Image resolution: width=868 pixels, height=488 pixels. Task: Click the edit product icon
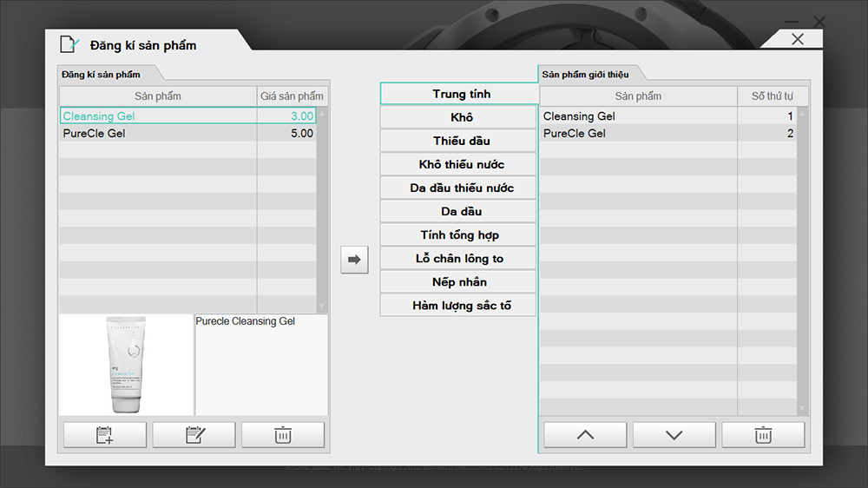pyautogui.click(x=194, y=435)
